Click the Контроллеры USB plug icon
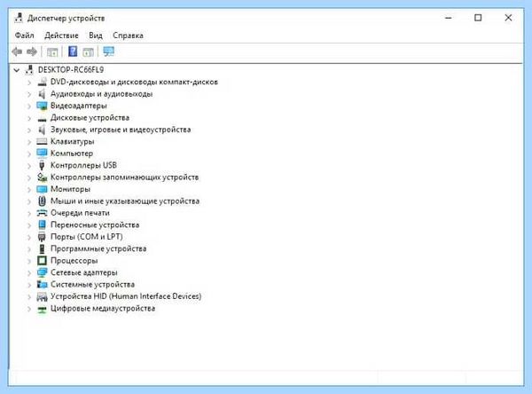Image resolution: width=532 pixels, height=394 pixels. (x=42, y=165)
